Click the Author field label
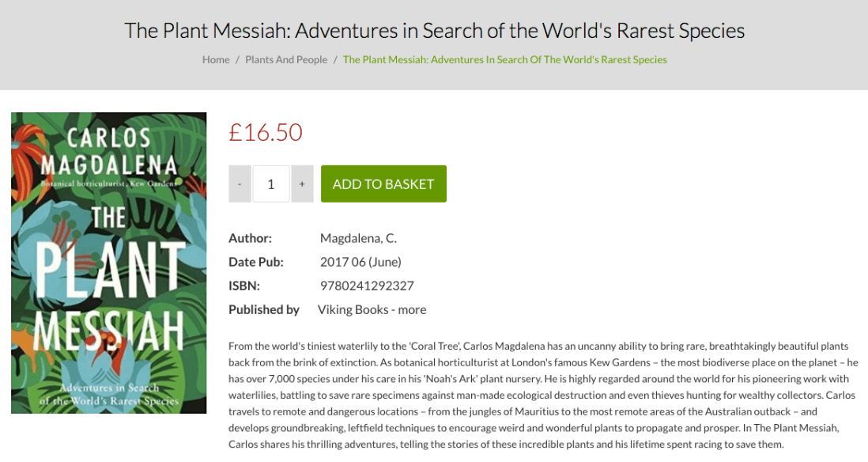This screenshot has height=462, width=868. [x=250, y=238]
